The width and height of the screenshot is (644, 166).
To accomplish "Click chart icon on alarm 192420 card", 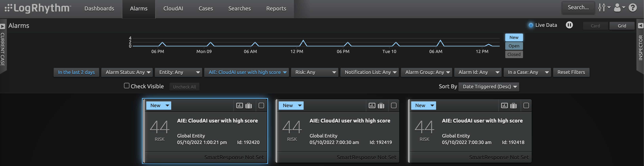I will coord(239,106).
